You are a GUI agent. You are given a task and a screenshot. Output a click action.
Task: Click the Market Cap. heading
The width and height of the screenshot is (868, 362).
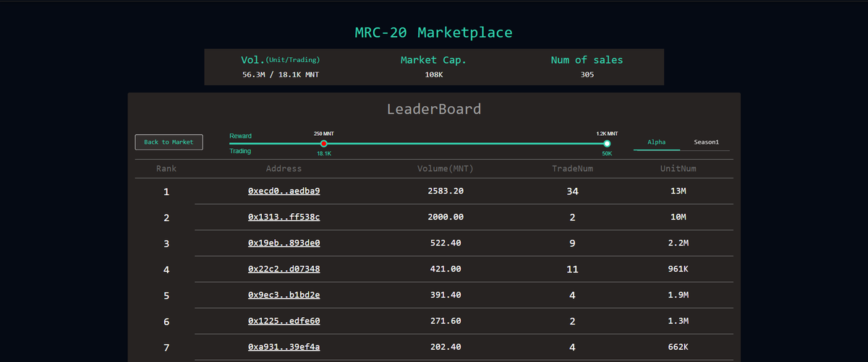point(433,60)
